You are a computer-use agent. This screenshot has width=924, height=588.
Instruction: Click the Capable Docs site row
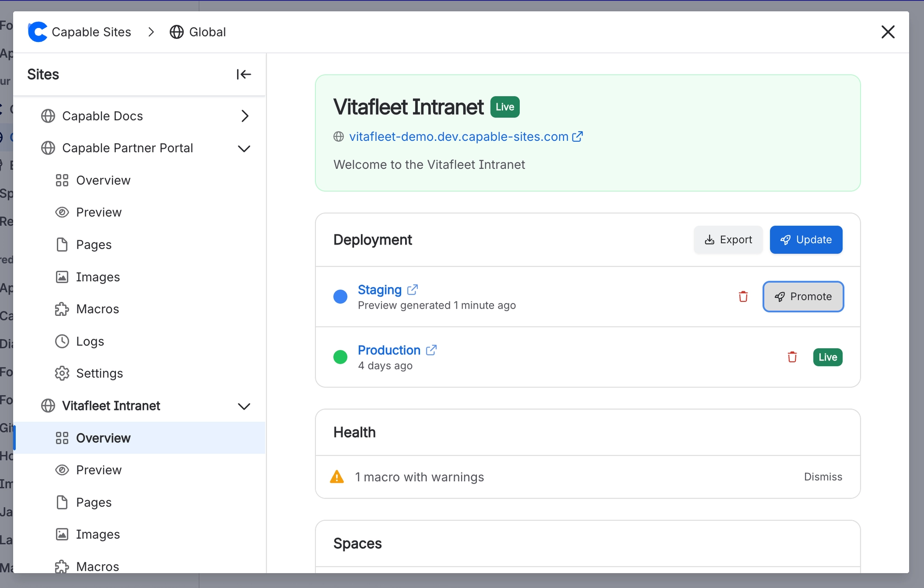click(x=139, y=116)
